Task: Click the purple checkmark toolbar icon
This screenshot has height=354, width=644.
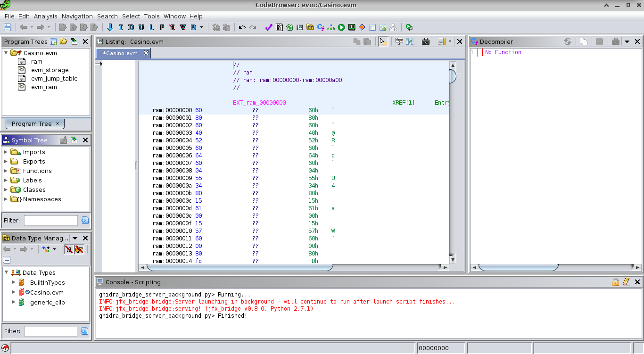Action: 269,27
